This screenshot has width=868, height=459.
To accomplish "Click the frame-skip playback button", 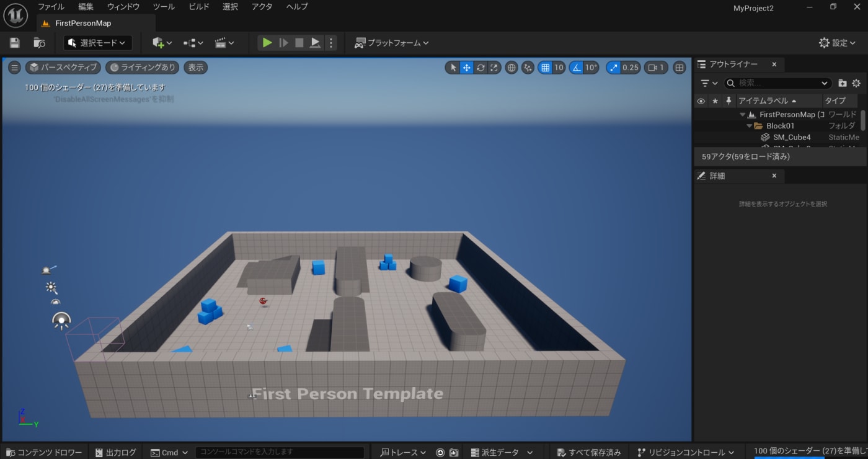I will tap(283, 43).
